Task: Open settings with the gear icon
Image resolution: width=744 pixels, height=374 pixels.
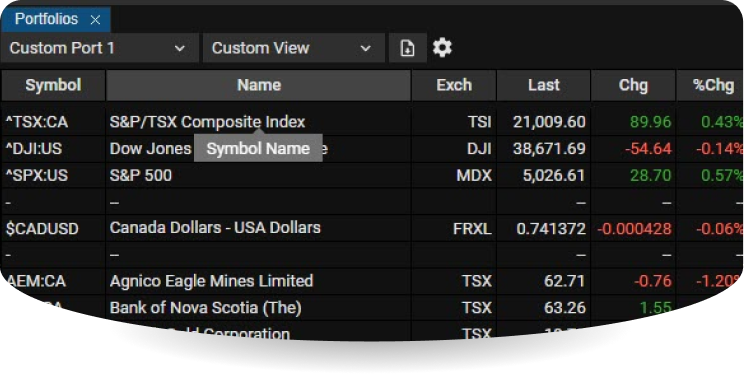Action: 442,48
